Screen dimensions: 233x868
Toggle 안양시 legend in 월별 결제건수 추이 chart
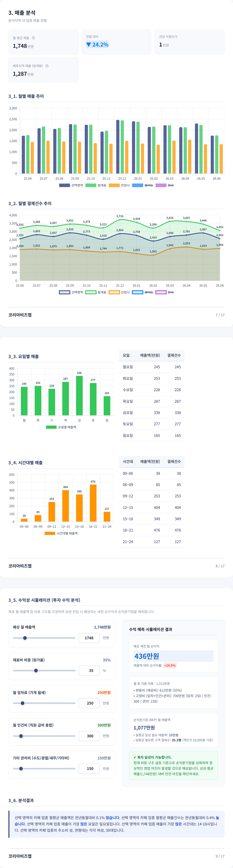pos(119,292)
